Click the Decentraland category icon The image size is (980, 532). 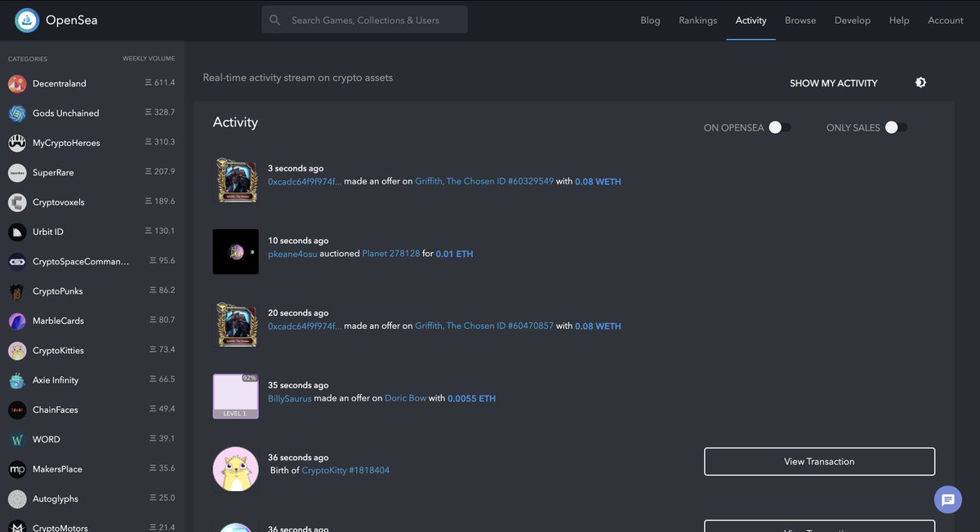click(17, 83)
